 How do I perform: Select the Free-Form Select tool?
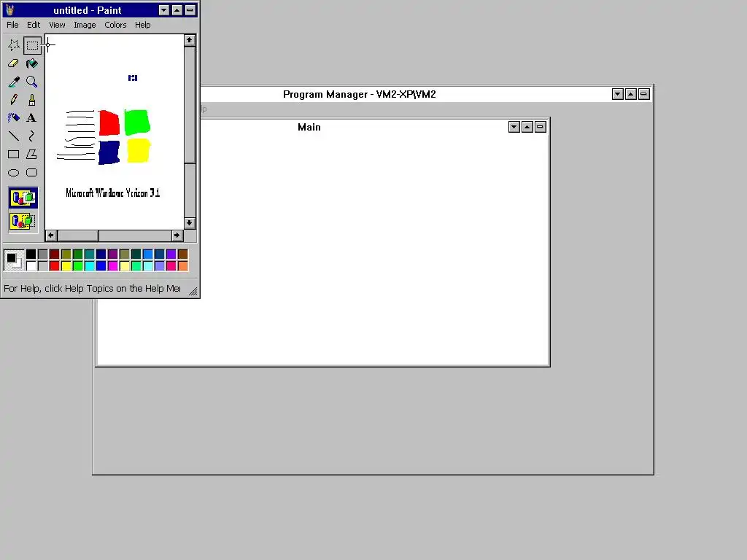pyautogui.click(x=14, y=45)
